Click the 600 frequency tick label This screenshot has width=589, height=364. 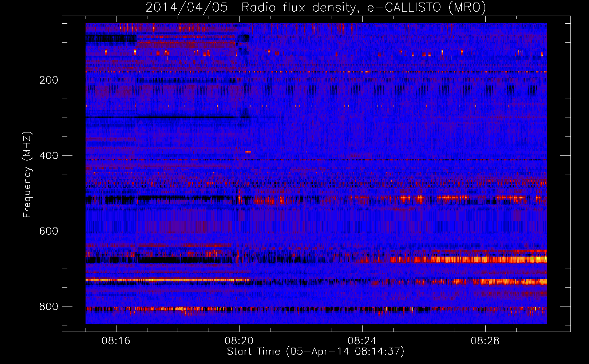click(x=49, y=232)
